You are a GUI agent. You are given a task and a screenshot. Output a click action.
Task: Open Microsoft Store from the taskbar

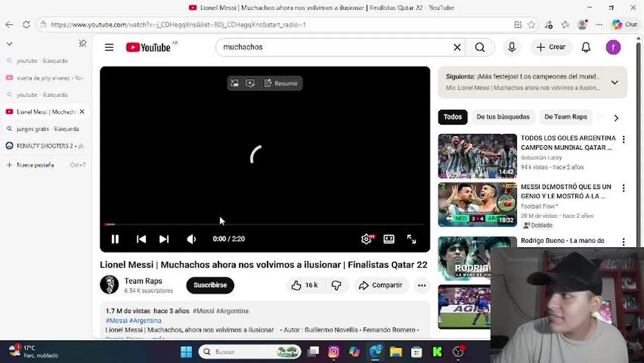(416, 351)
